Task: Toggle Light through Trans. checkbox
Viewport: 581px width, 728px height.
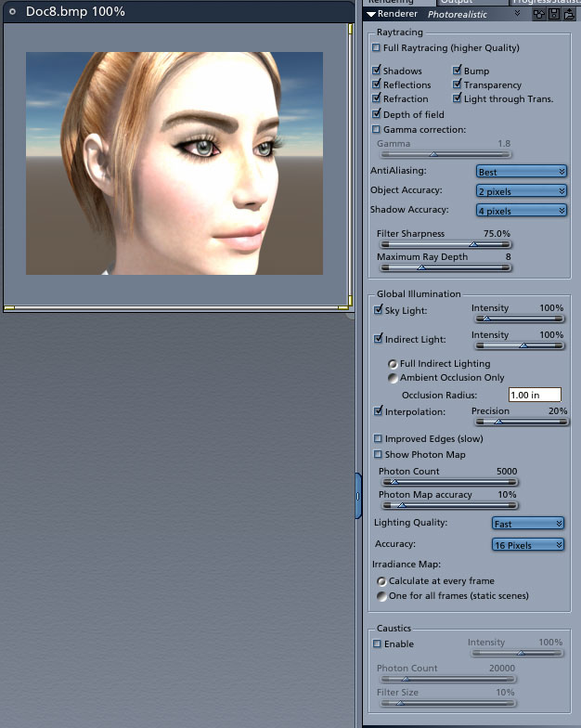Action: click(x=457, y=98)
